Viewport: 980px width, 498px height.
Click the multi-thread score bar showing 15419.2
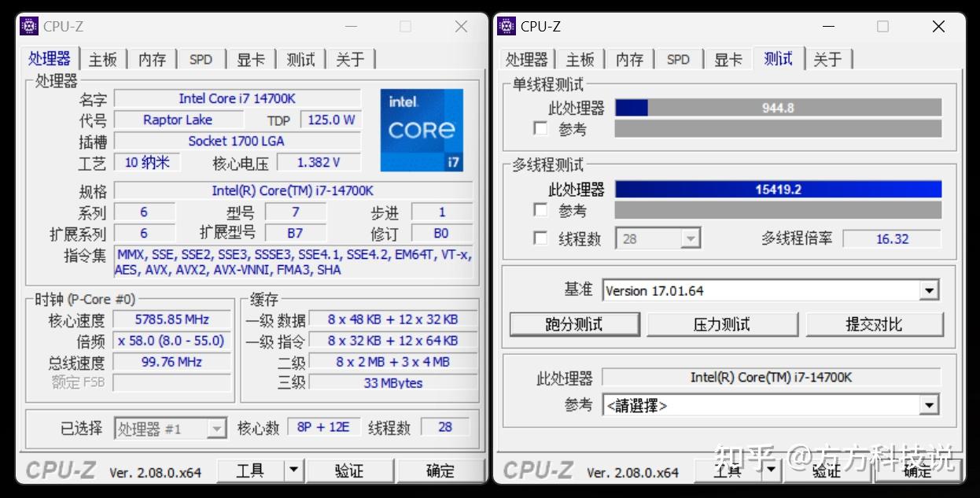point(778,190)
